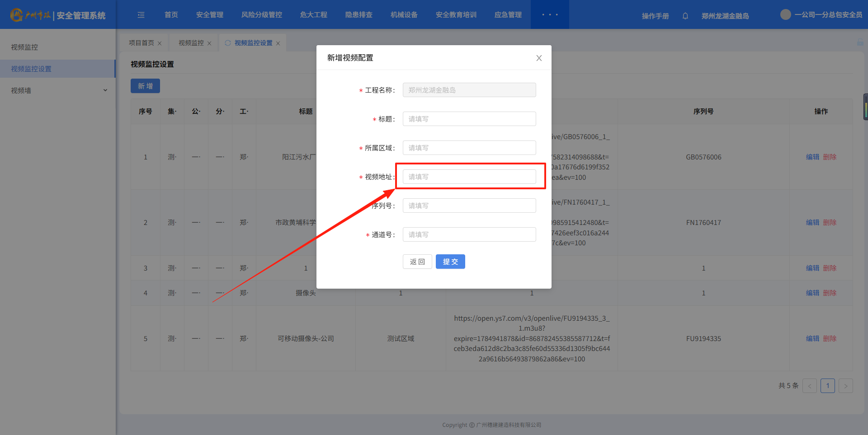Open the 应急管理 top menu

pos(508,15)
